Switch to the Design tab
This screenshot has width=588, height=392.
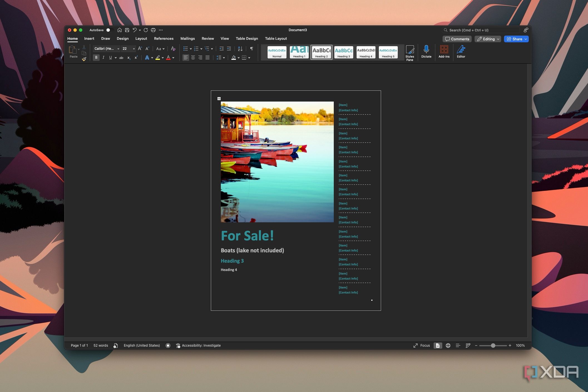[123, 39]
